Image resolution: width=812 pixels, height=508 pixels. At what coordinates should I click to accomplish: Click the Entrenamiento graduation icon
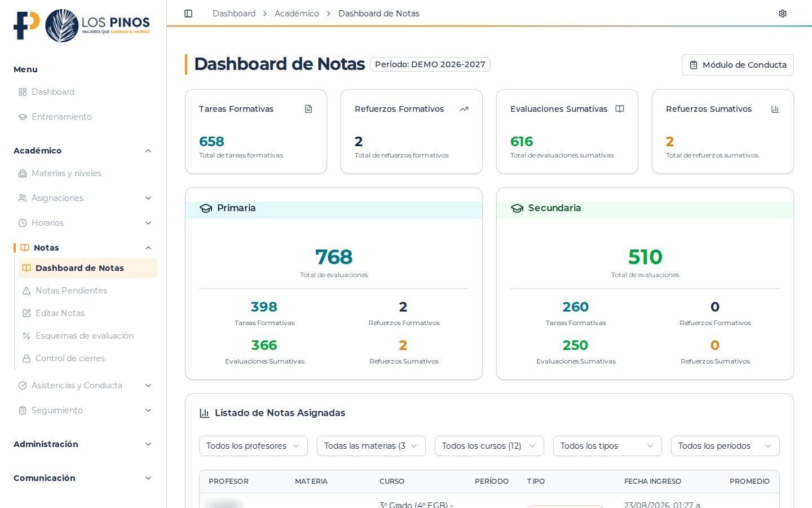pos(23,117)
